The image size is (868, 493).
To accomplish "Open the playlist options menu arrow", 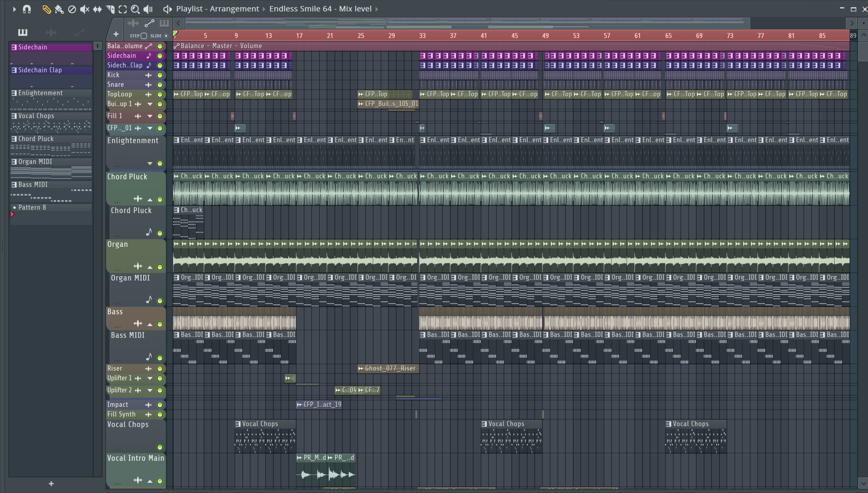I will pos(14,9).
